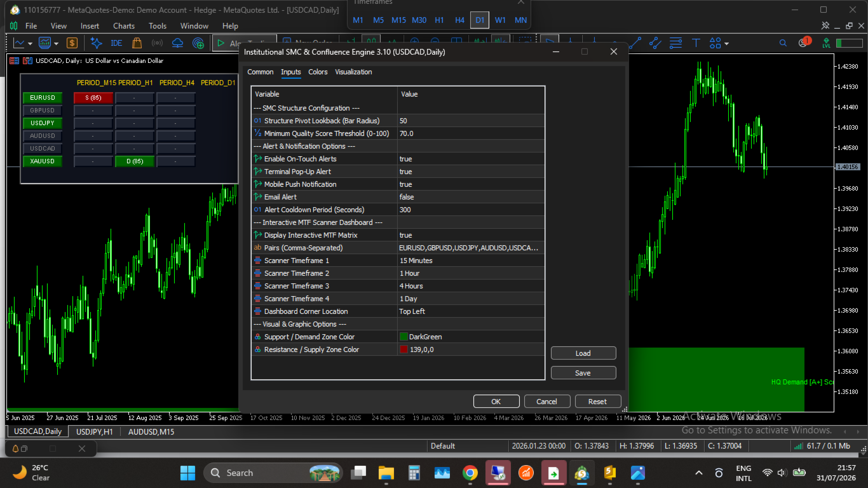Open File Explorer from the taskbar

pos(386,473)
